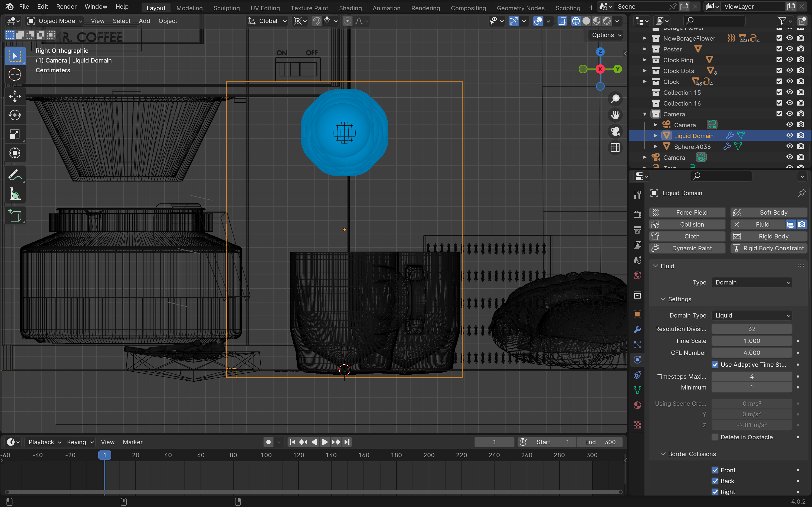This screenshot has height=507, width=812.
Task: Click the Time Scale value field
Action: click(x=752, y=341)
